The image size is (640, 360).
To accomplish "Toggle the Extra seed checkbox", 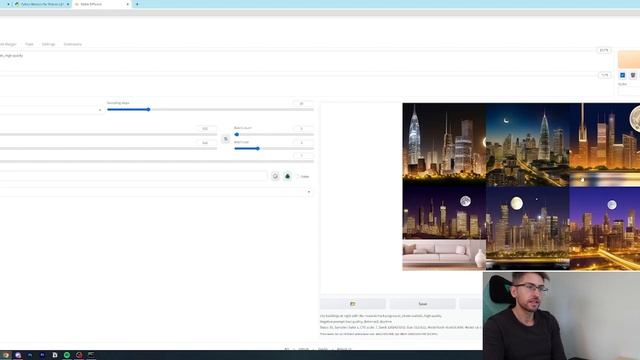I will pos(298,176).
